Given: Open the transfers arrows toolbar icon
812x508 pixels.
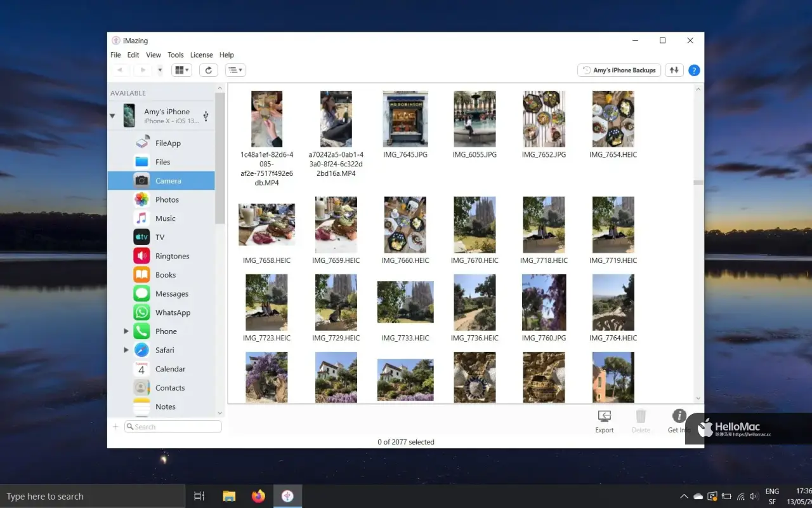Looking at the screenshot, I should tap(674, 70).
